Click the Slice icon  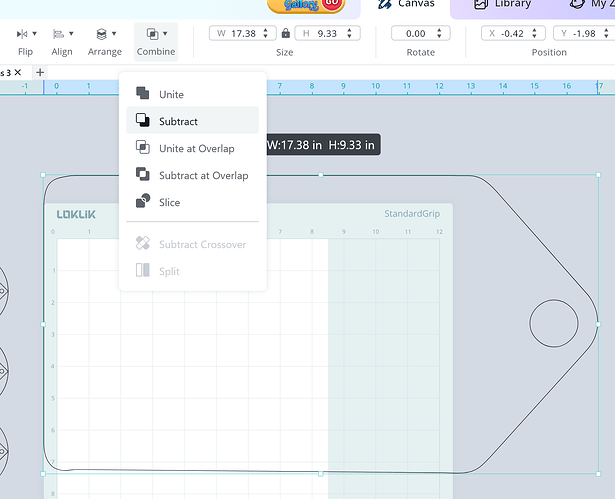coord(142,202)
